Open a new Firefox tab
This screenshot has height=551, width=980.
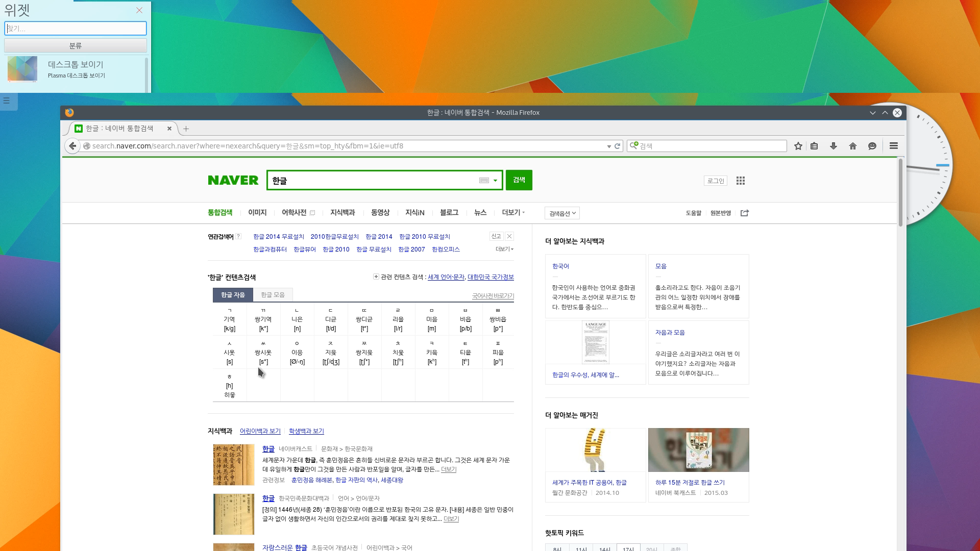point(186,129)
